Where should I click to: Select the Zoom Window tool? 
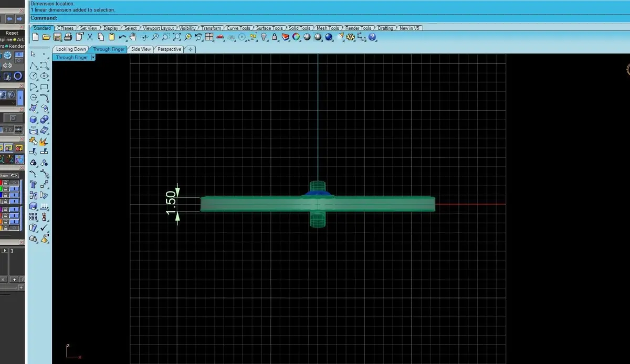pyautogui.click(x=166, y=37)
